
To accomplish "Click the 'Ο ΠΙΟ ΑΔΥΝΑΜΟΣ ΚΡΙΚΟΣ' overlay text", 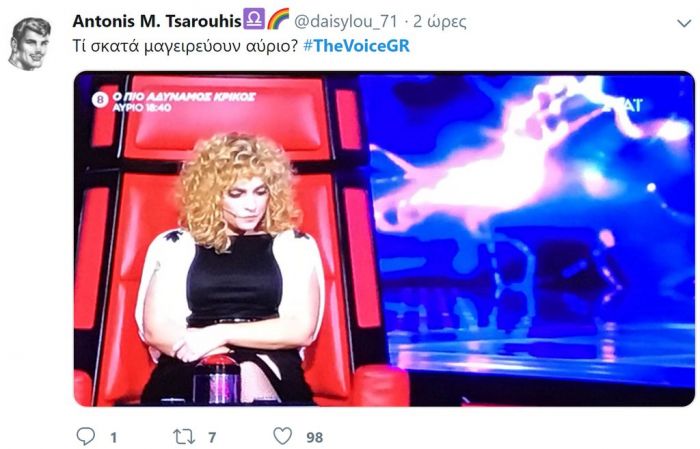I will pyautogui.click(x=184, y=96).
